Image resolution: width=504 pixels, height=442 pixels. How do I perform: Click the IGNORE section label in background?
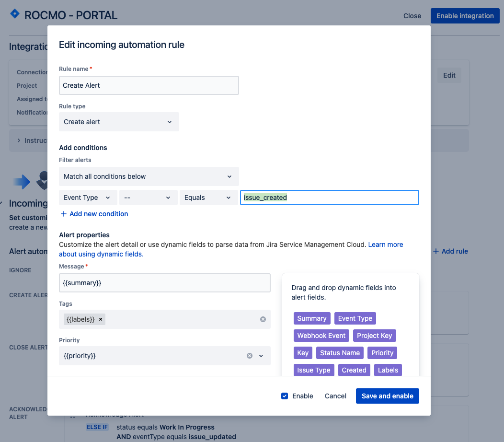click(x=20, y=270)
